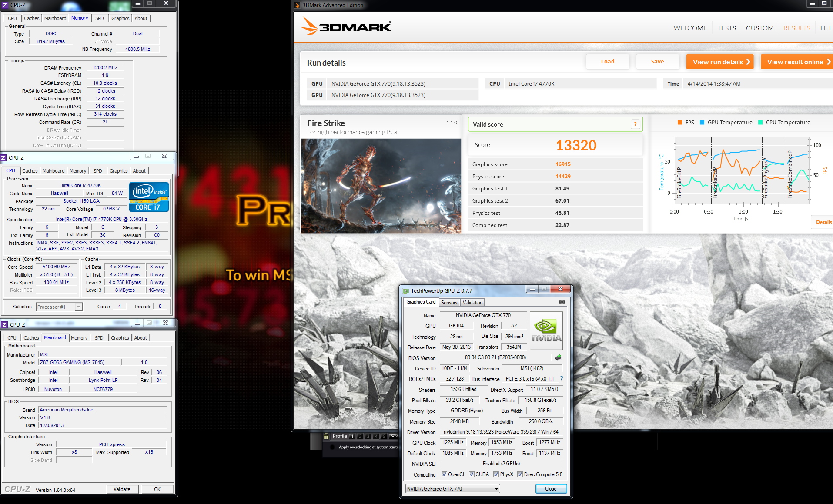Click View run details button
This screenshot has height=504, width=833.
[721, 62]
